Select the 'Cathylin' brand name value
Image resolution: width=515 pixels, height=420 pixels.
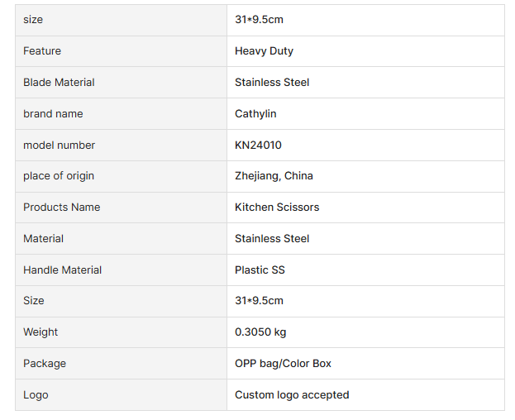click(x=255, y=114)
